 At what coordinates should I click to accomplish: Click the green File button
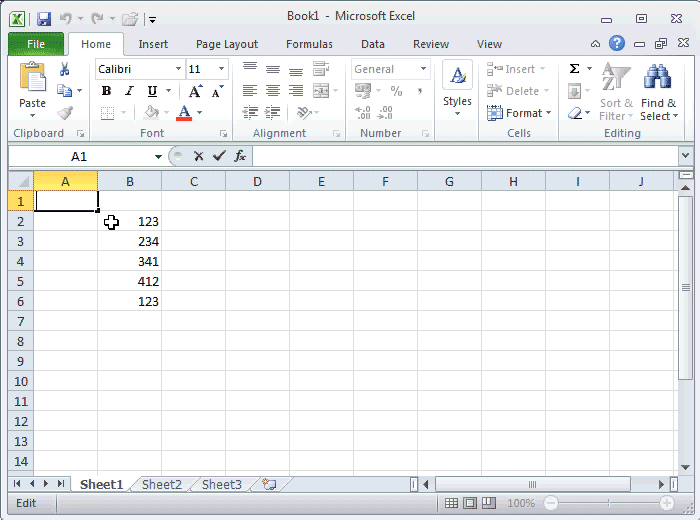click(36, 44)
